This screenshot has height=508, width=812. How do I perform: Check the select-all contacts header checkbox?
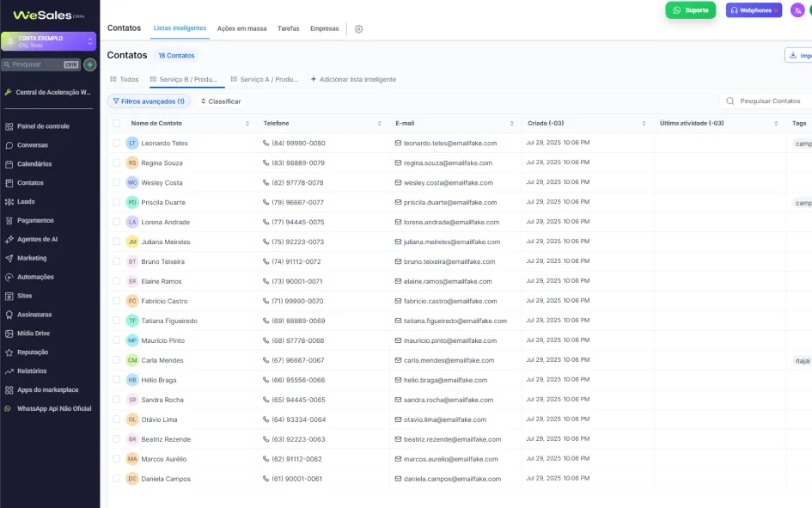coord(117,123)
